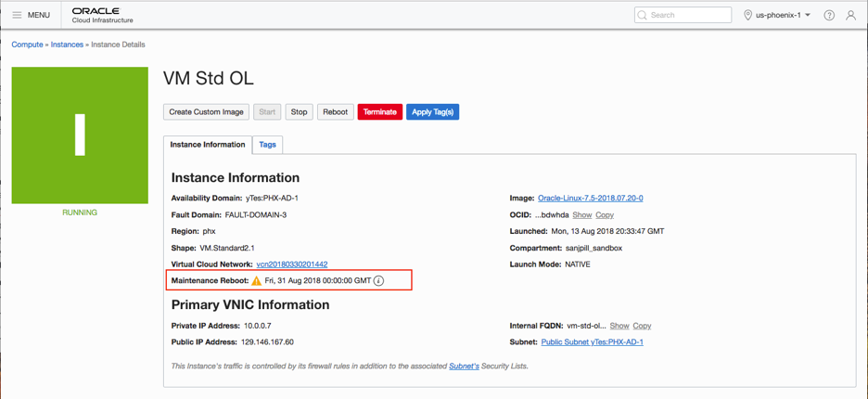The width and height of the screenshot is (868, 399).
Task: Expand the us-phoenix-1 region dropdown
Action: point(784,16)
